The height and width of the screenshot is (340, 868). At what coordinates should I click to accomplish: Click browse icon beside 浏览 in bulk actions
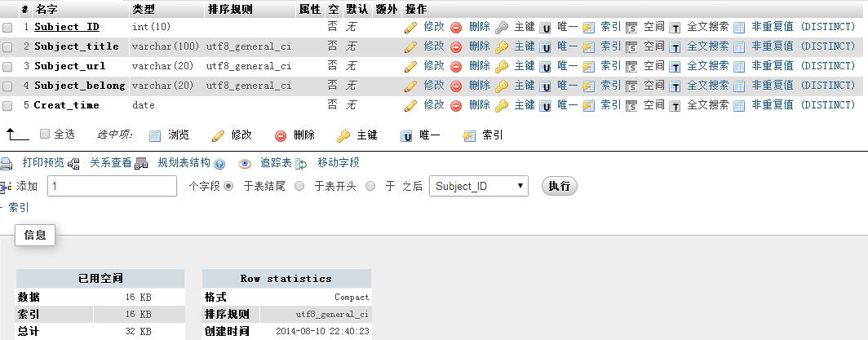[156, 136]
